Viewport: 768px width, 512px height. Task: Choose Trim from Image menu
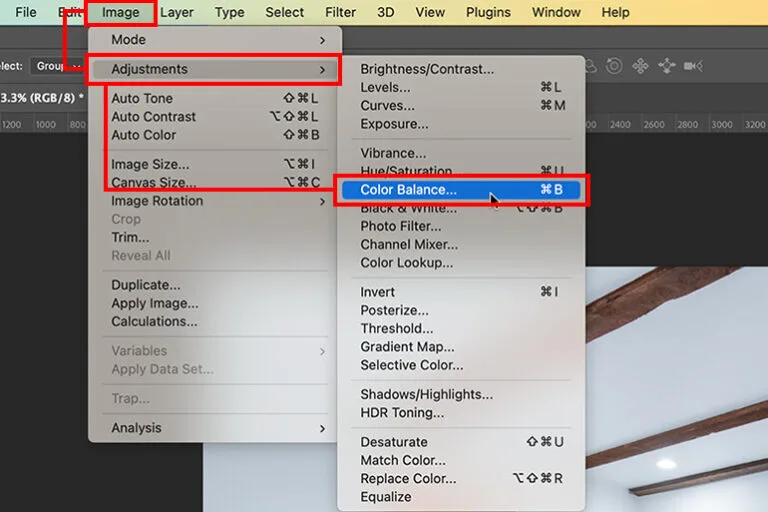(216, 237)
